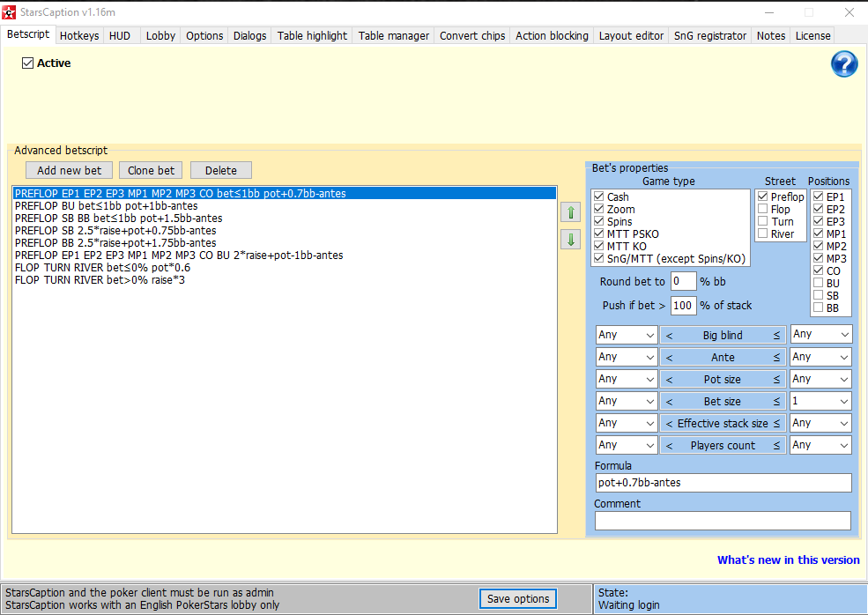Open the Table manager tab

(394, 36)
